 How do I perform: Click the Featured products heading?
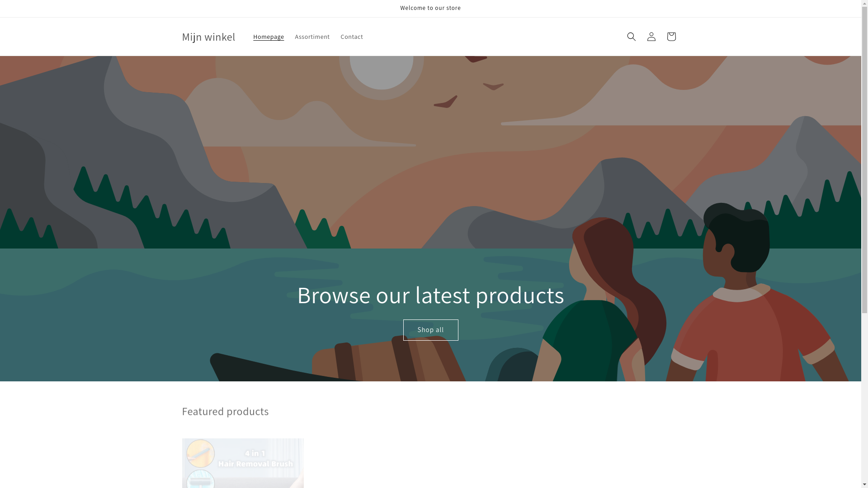[225, 411]
